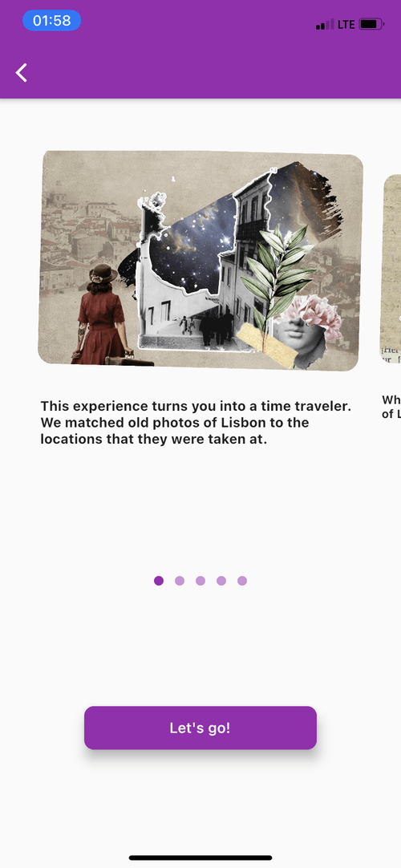Select the first page indicator dot
The image size is (401, 868).
point(159,580)
